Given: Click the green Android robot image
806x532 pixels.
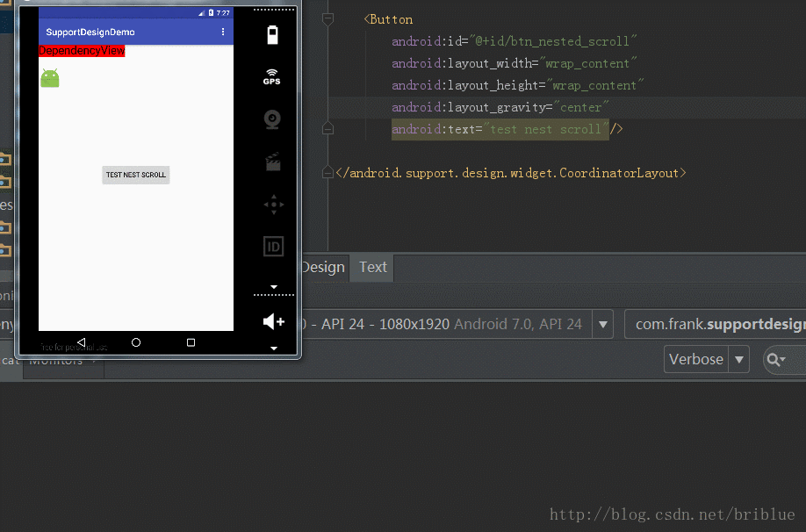Looking at the screenshot, I should [50, 78].
